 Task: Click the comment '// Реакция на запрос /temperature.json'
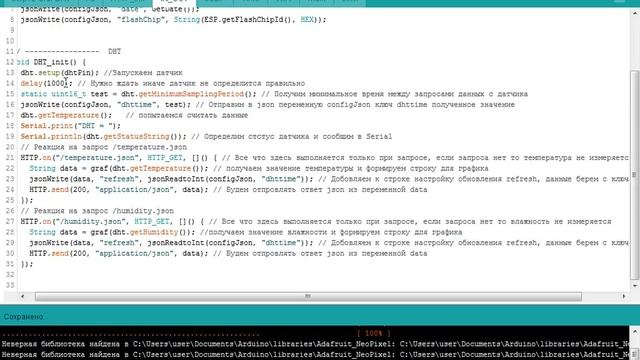pos(104,147)
